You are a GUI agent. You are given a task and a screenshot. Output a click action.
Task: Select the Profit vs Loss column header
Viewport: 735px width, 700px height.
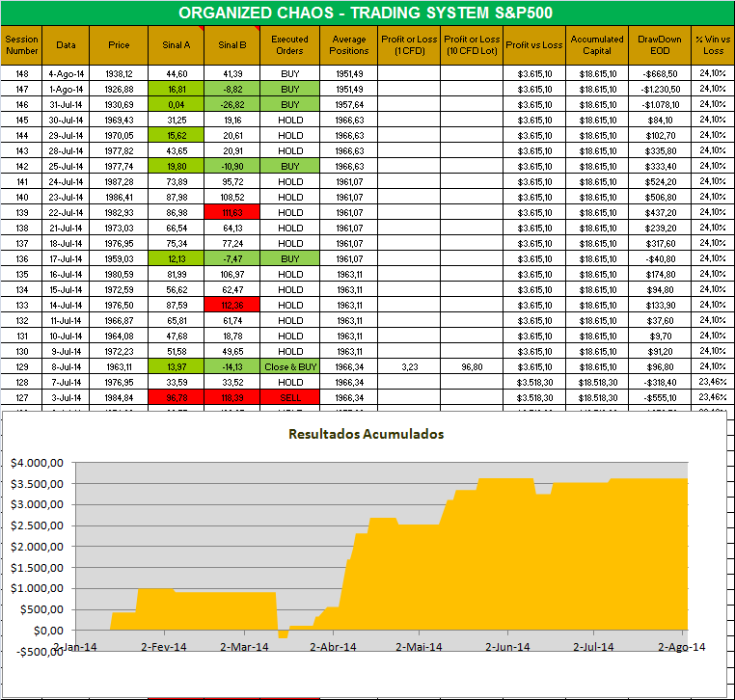pos(534,45)
